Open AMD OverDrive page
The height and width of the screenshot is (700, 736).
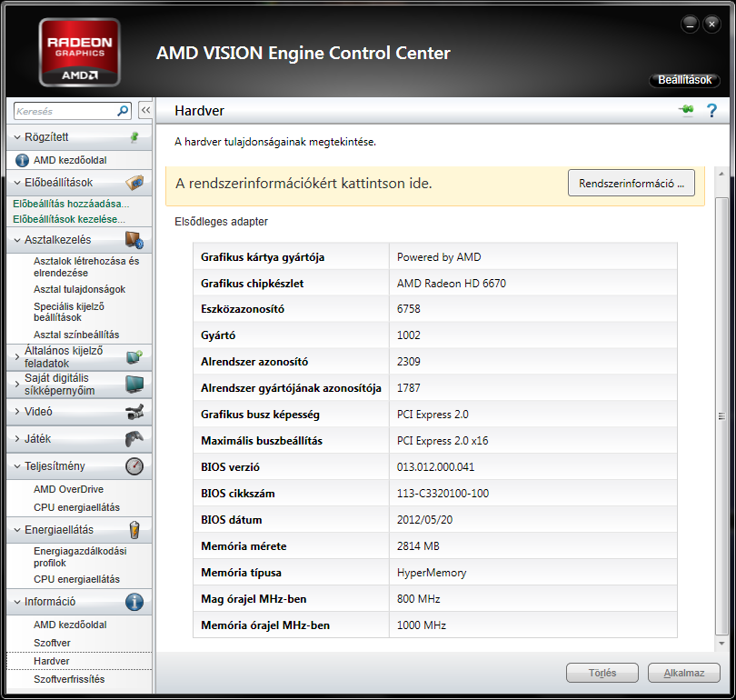point(68,489)
